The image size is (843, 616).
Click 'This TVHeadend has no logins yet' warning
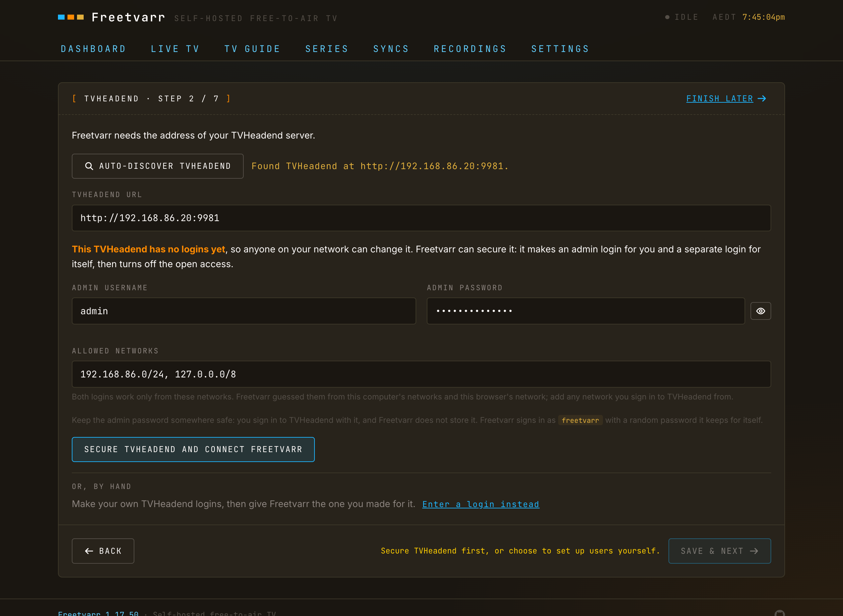click(x=149, y=249)
